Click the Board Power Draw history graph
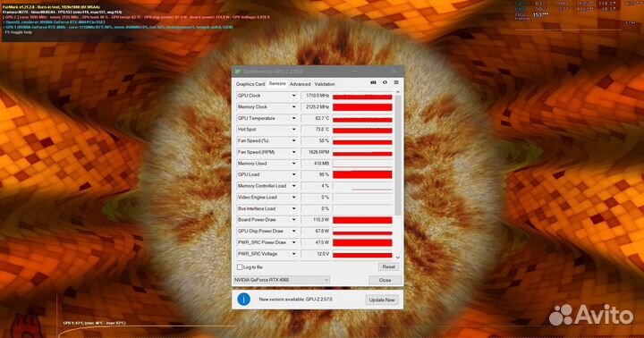 coord(362,220)
